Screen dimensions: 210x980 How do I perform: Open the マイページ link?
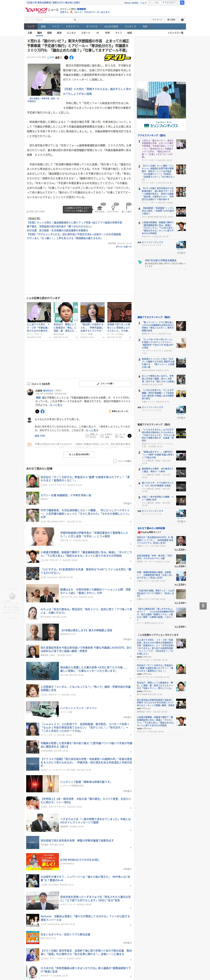157,20
